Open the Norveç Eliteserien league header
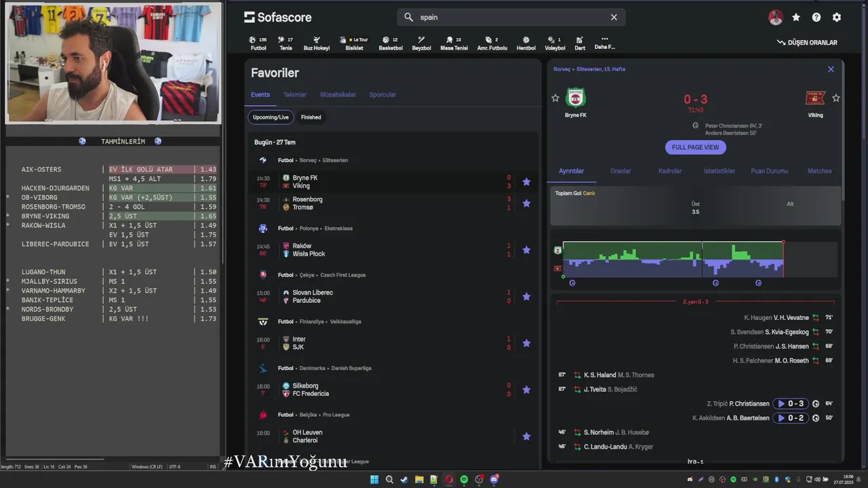 (313, 161)
